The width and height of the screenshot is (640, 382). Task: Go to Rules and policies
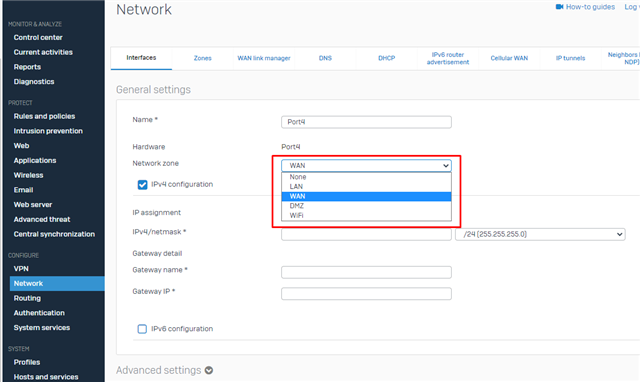click(x=44, y=116)
